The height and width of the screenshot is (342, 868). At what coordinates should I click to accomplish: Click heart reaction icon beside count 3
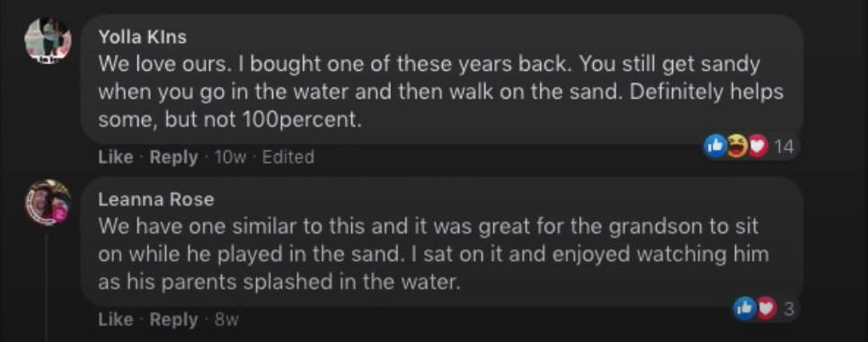click(766, 308)
